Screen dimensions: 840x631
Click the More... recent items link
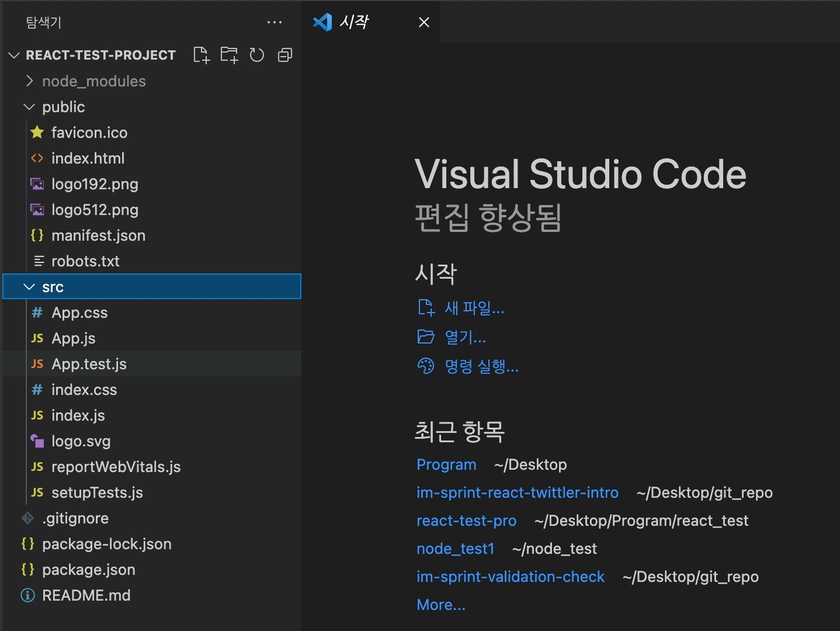click(x=441, y=605)
